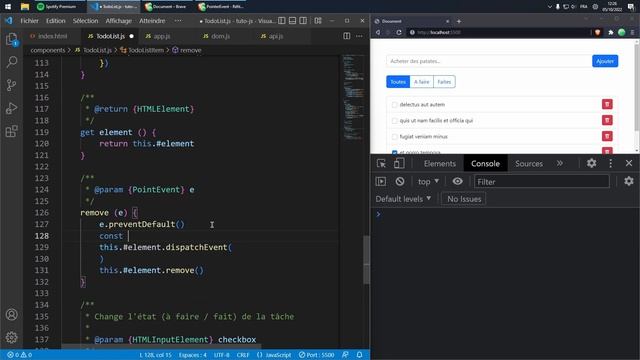
Task: Toggle the secondary side bar layout icon
Action: (x=303, y=20)
